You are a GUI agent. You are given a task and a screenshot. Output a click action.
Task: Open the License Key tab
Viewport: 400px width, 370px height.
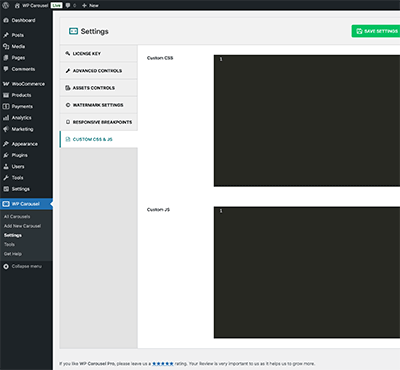(99, 53)
